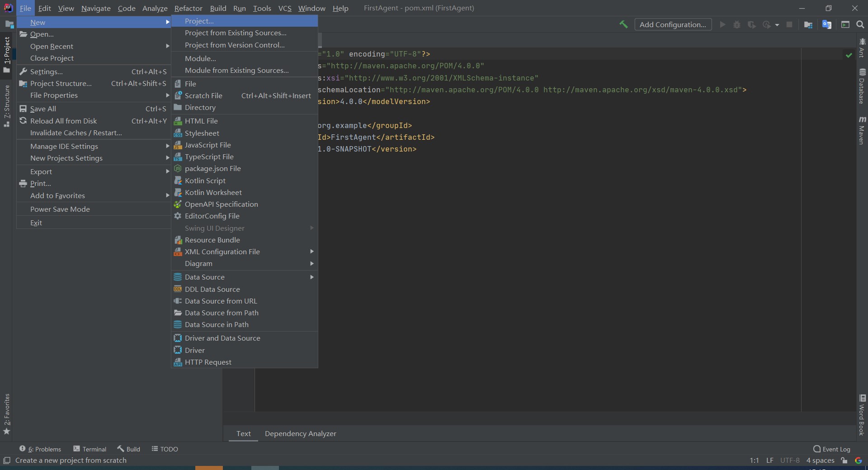This screenshot has width=868, height=470.
Task: Switch to the Dependency Analyzer tab
Action: 300,433
